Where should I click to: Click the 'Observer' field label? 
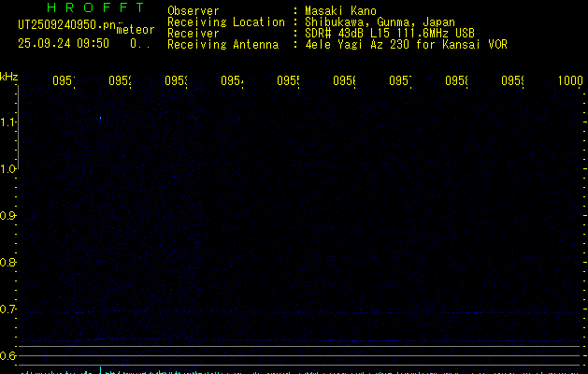tap(194, 10)
